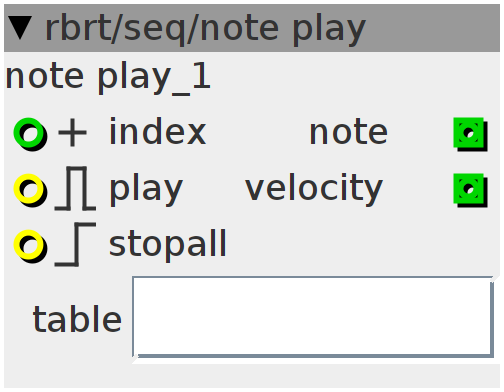Screen dimensions: 504x392
Task: Click the stopall inlet label
Action: click(x=168, y=246)
